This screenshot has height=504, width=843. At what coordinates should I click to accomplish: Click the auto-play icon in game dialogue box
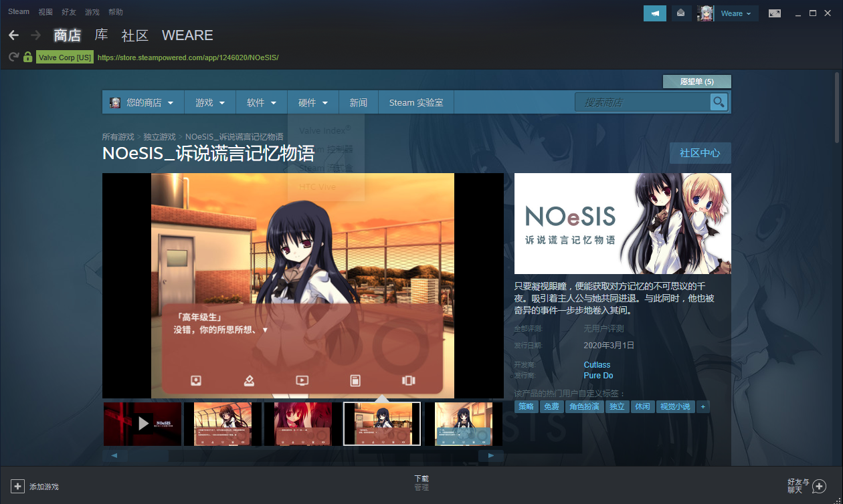[x=302, y=380]
